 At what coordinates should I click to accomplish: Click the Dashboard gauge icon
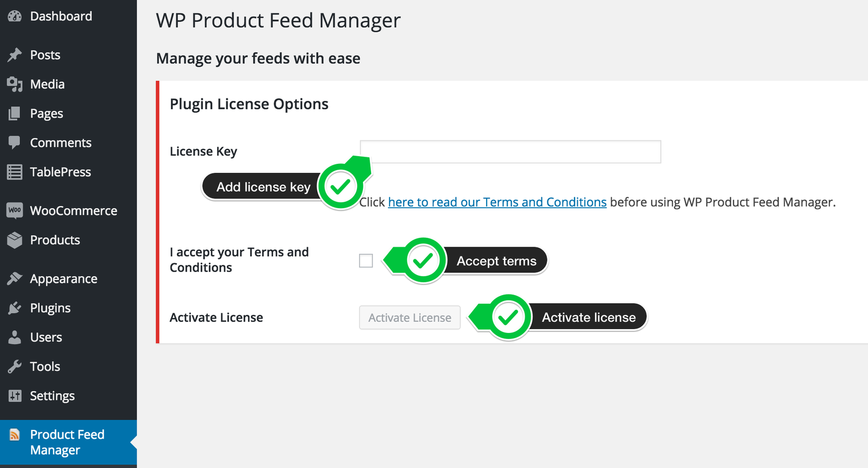coord(15,16)
